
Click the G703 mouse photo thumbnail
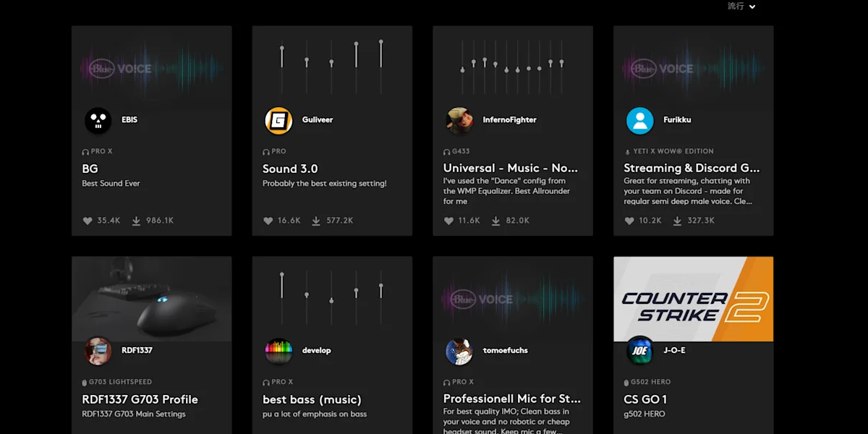click(151, 299)
